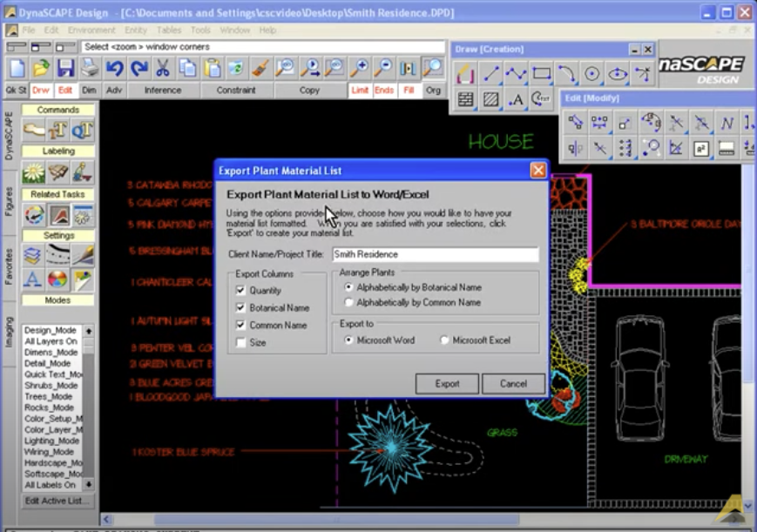The width and height of the screenshot is (757, 532).
Task: Toggle the Quantity checkbox
Action: click(240, 290)
